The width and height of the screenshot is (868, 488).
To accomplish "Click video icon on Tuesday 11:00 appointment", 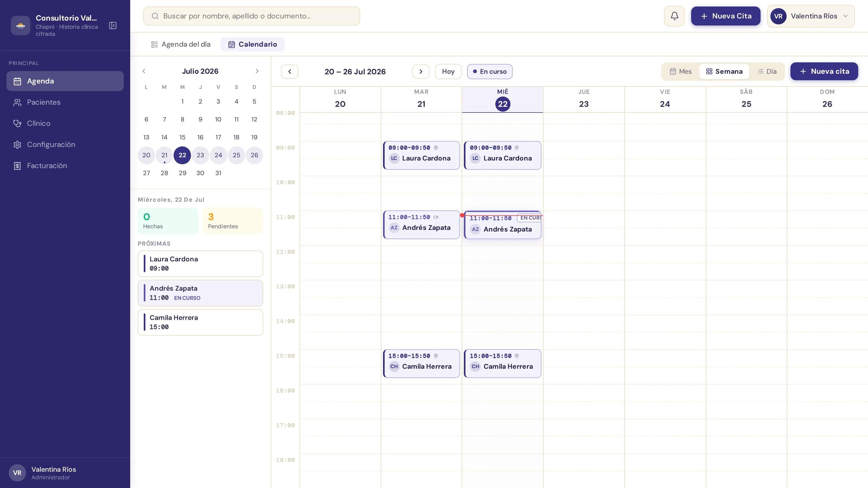I will pyautogui.click(x=436, y=217).
